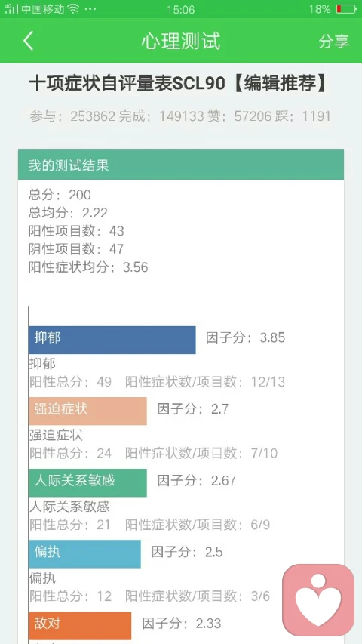Select the orange 敌对 bar

[x=80, y=626]
